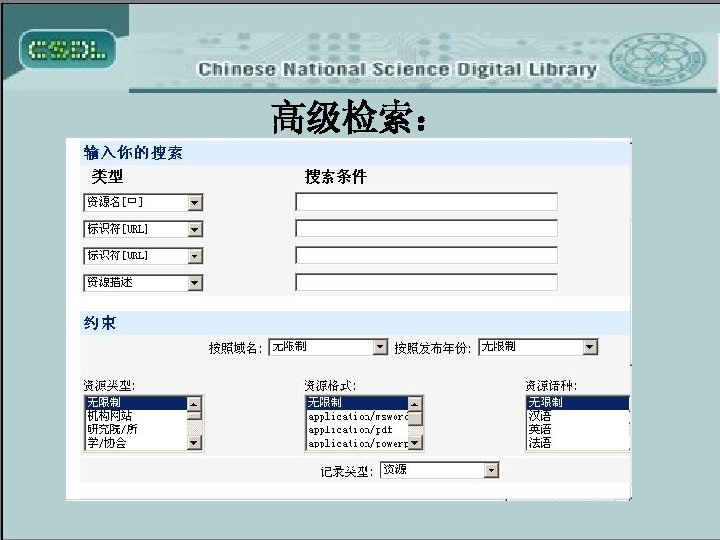Image resolution: width=720 pixels, height=540 pixels.
Task: Select application/msword in 资源格式 list
Action: 357,416
